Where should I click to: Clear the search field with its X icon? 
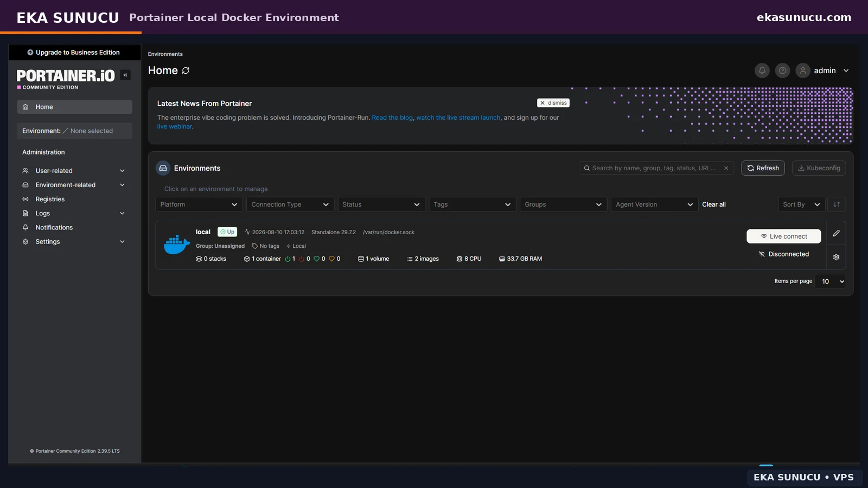[726, 168]
